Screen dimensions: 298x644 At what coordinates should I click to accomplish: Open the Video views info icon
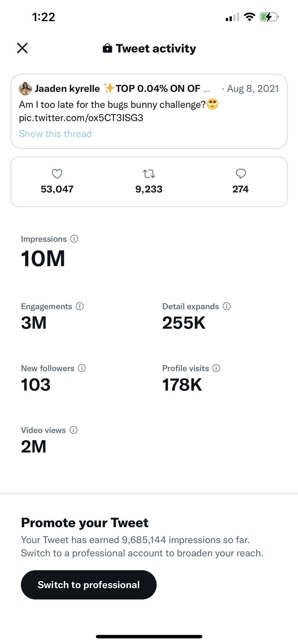73,430
